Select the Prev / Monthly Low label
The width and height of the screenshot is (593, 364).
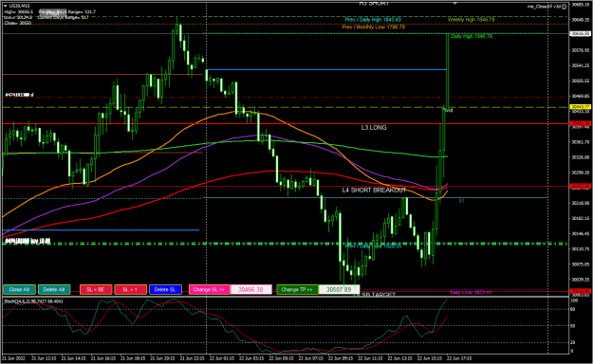[x=373, y=27]
